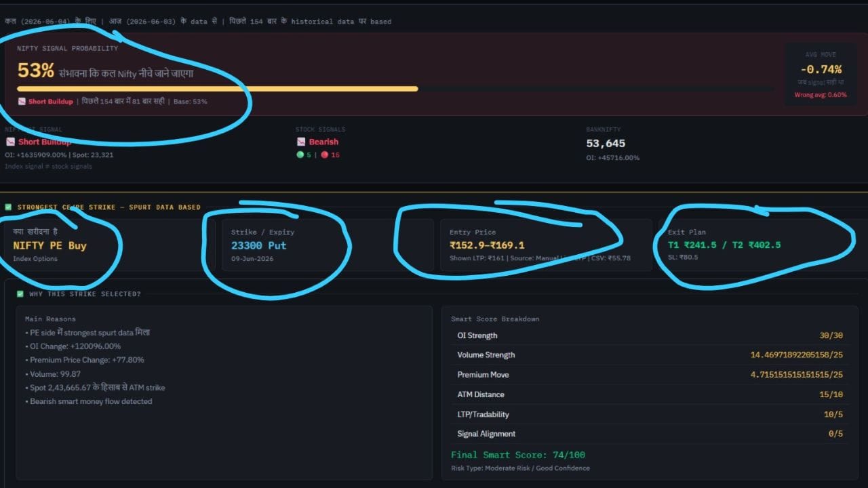
Task: Click the 'Exit Plan' label
Action: pos(687,232)
